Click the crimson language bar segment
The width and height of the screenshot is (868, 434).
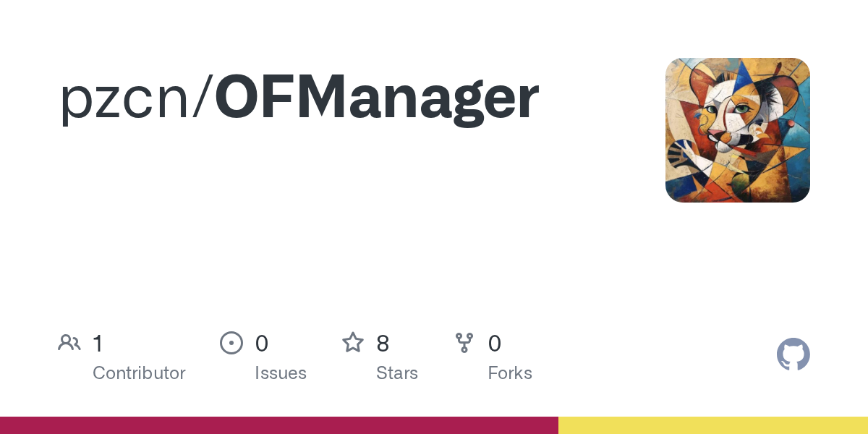[x=279, y=425]
